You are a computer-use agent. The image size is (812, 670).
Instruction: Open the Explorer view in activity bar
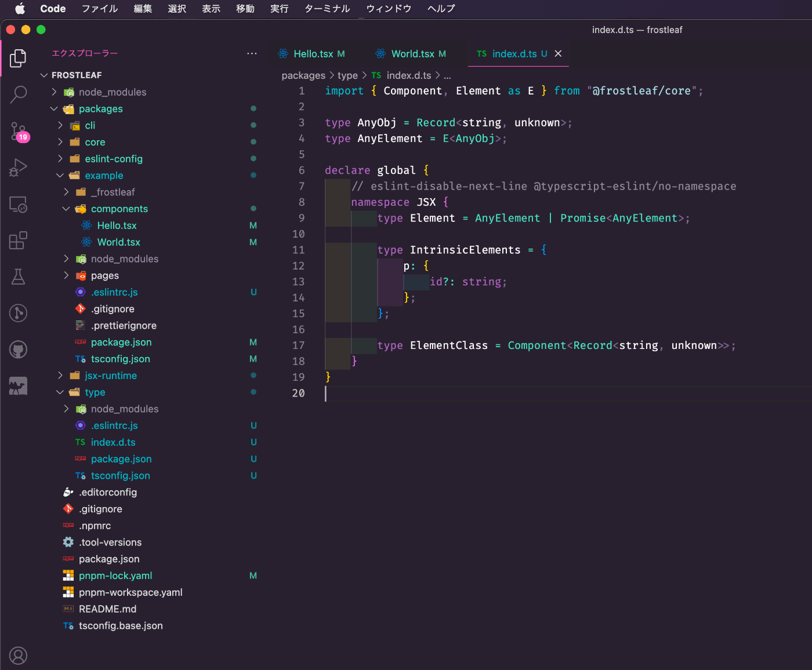pyautogui.click(x=18, y=58)
